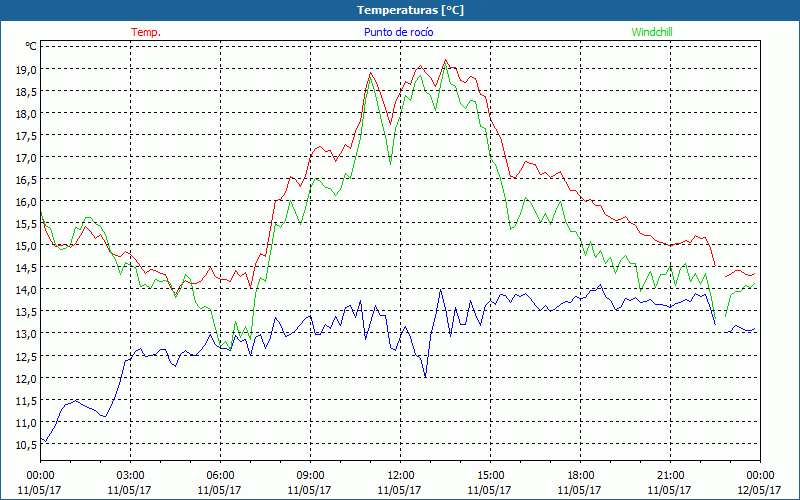The width and height of the screenshot is (800, 500).
Task: Click the 11,5 y-axis value
Action: coord(26,401)
